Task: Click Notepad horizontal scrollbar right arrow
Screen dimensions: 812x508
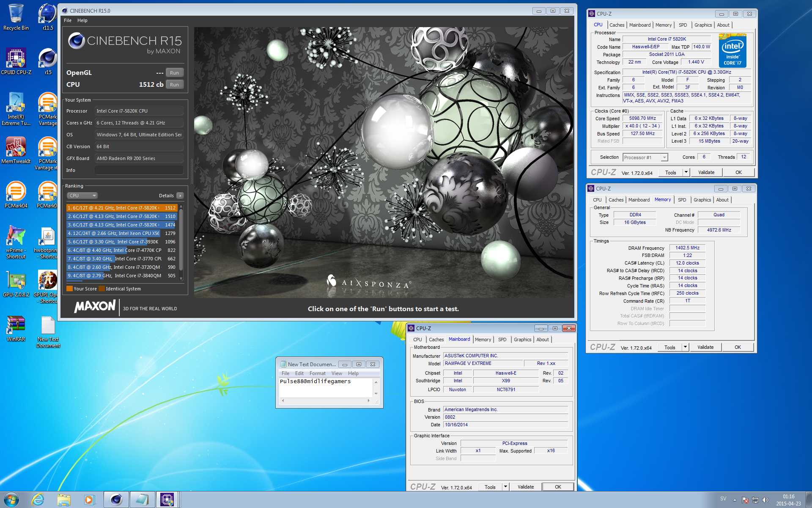Action: point(369,400)
